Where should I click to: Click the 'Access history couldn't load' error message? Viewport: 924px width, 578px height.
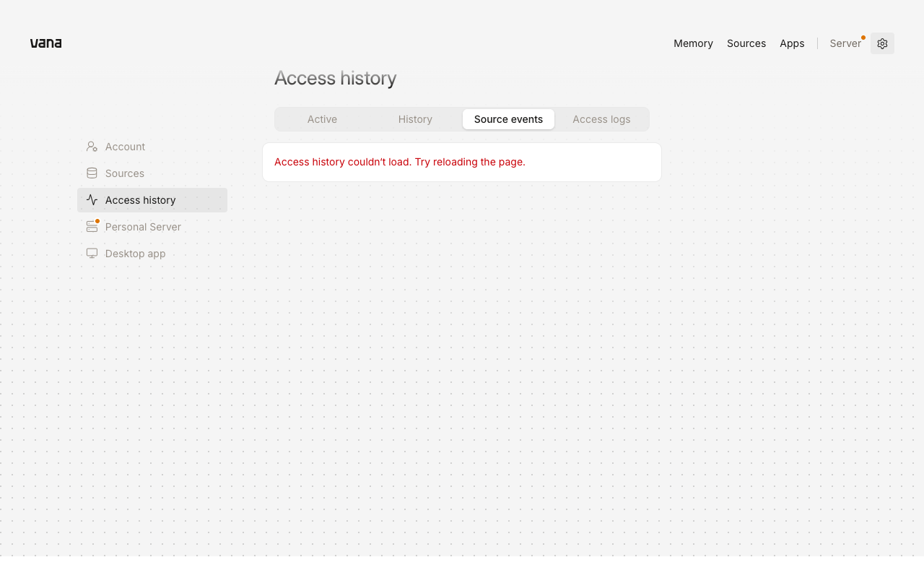[400, 162]
